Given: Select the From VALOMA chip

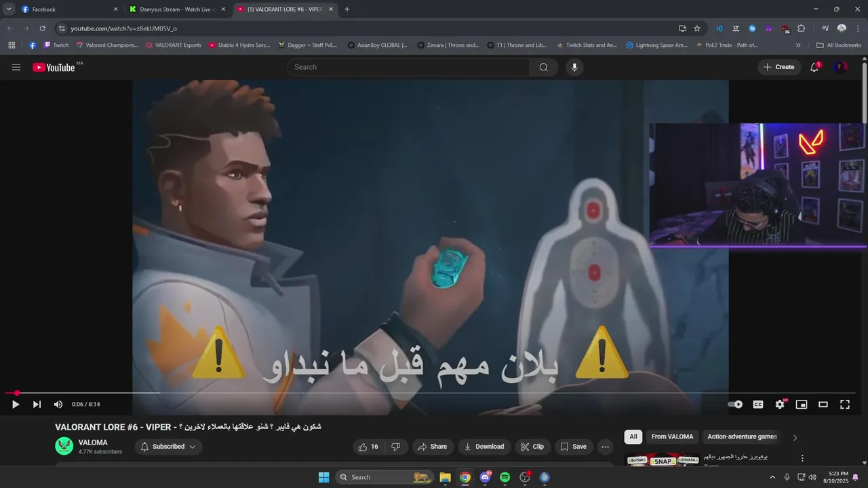Looking at the screenshot, I should pyautogui.click(x=672, y=436).
